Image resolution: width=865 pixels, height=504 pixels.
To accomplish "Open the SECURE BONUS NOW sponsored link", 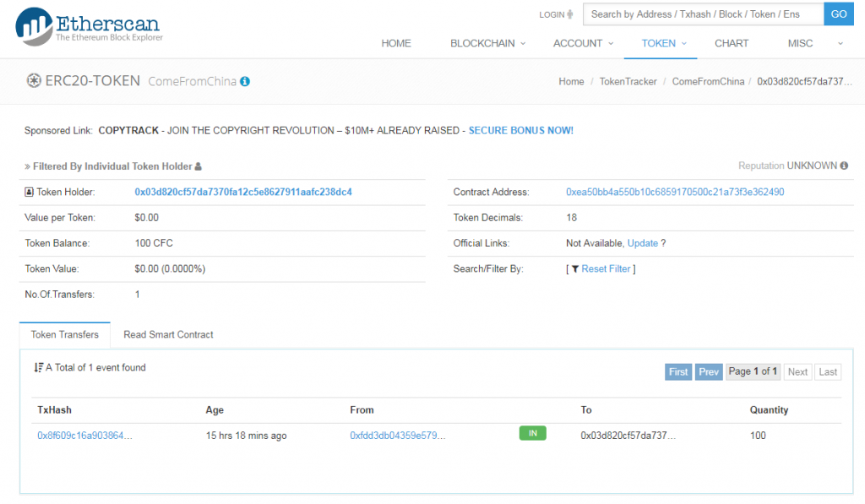I will click(520, 131).
